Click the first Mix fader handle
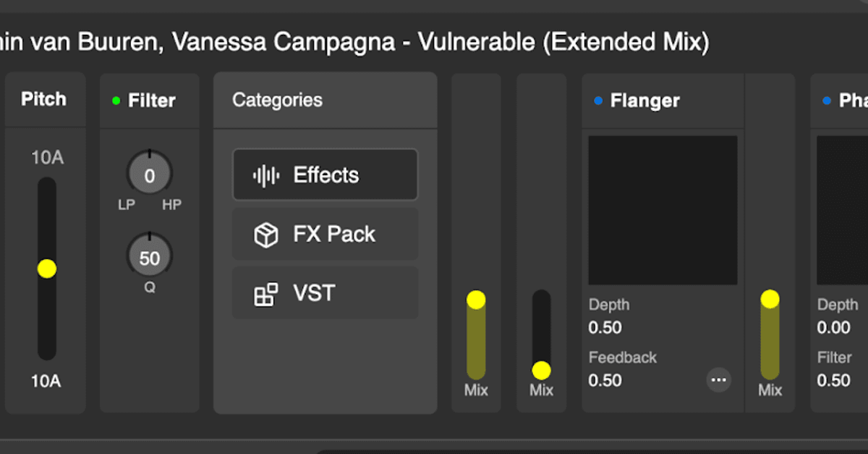This screenshot has width=868, height=454. (476, 298)
